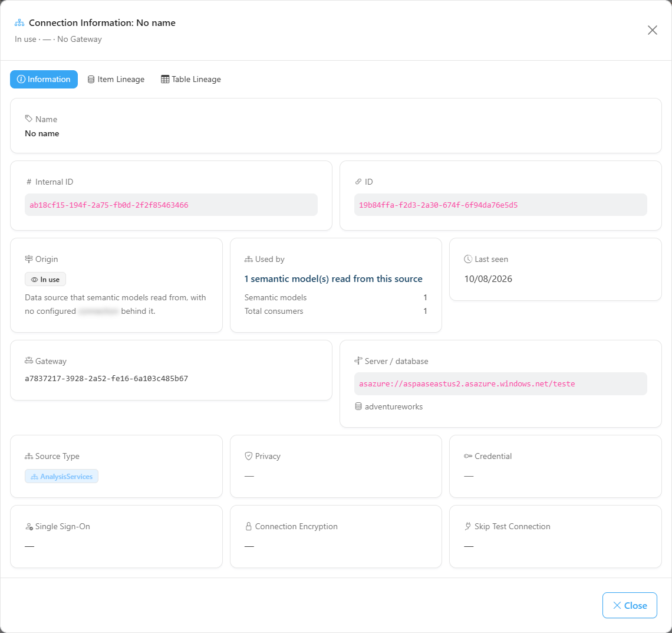The image size is (672, 633).
Task: Click the 'No name' value under Name
Action: pos(42,133)
